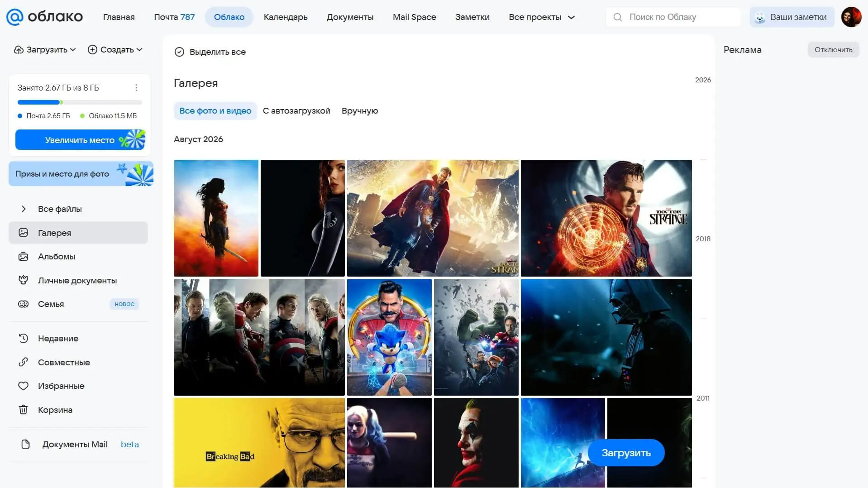The image size is (868, 488).
Task: Click the Выделить все checkmark circle
Action: 179,52
